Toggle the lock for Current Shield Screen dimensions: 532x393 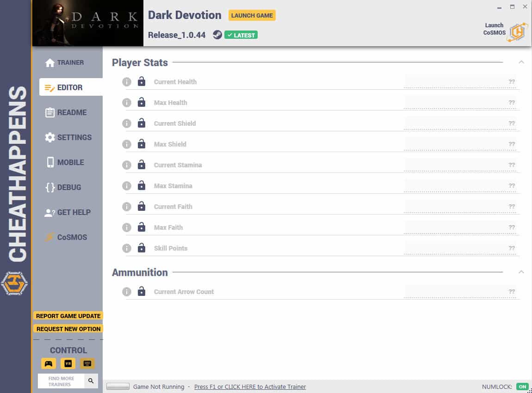click(142, 123)
